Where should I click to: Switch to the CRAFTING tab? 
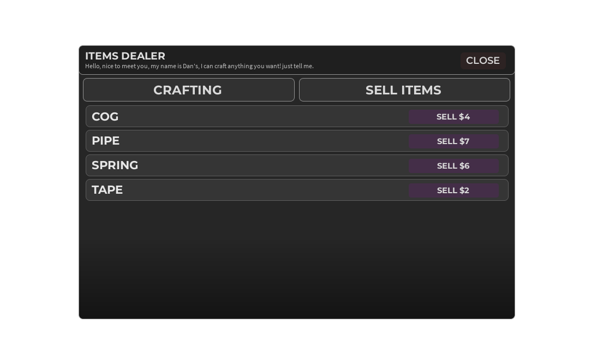[x=188, y=89]
